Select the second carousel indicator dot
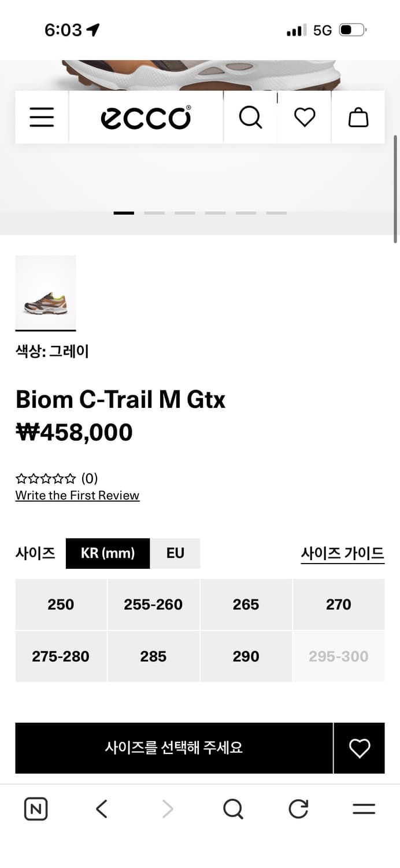 [x=154, y=212]
